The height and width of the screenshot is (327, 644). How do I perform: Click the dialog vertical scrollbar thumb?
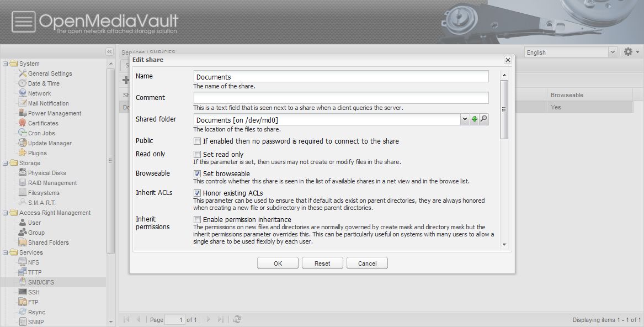pyautogui.click(x=504, y=109)
